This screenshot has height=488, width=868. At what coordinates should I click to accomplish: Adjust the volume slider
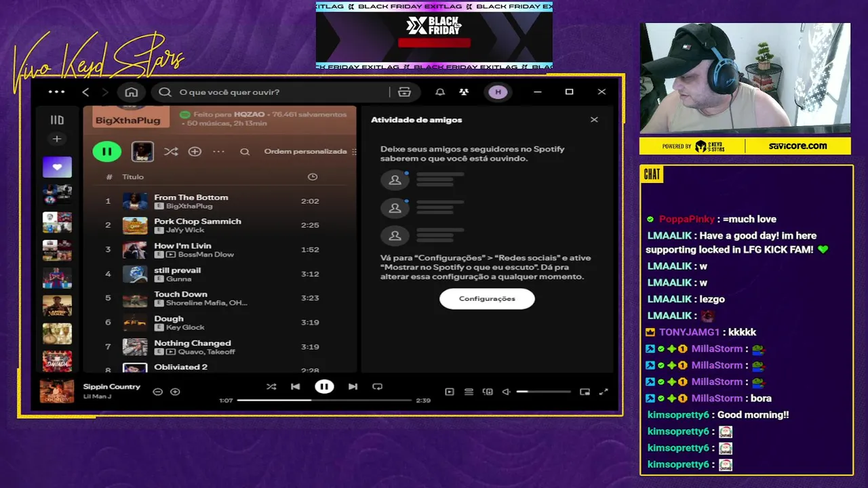point(543,392)
